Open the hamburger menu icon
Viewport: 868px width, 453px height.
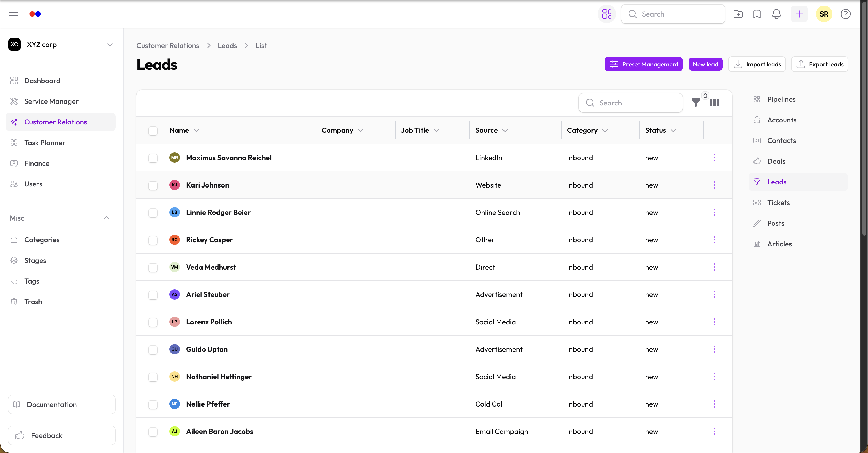tap(13, 14)
